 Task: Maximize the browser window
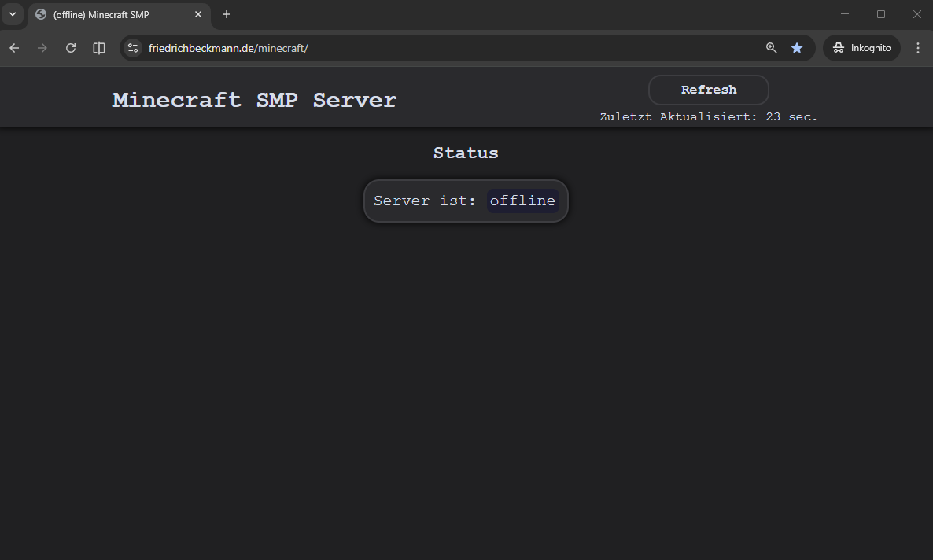[880, 14]
